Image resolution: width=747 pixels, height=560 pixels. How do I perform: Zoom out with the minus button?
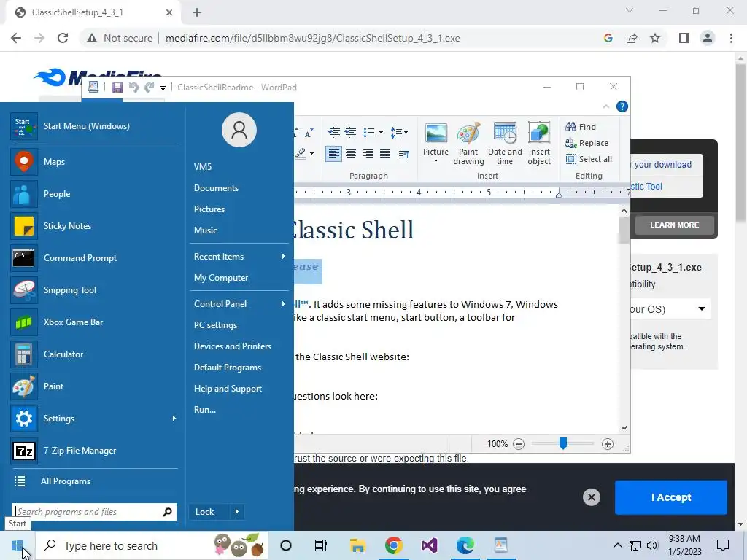(519, 444)
